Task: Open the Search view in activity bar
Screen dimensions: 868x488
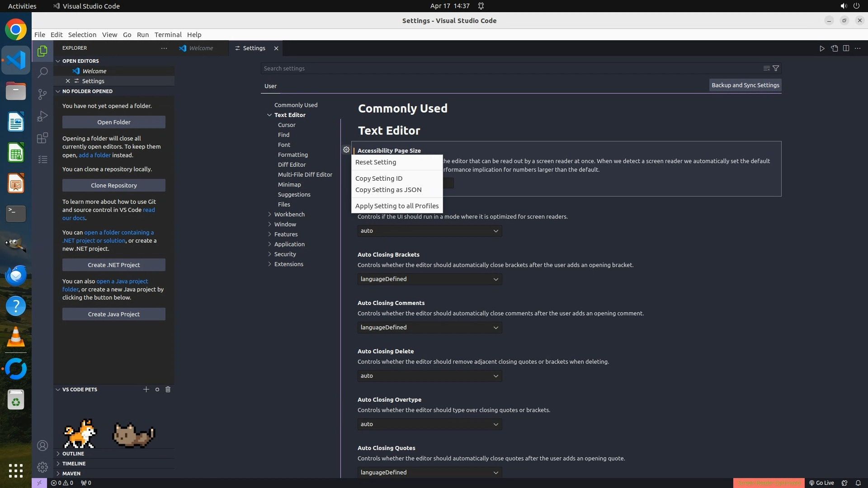Action: click(x=42, y=72)
